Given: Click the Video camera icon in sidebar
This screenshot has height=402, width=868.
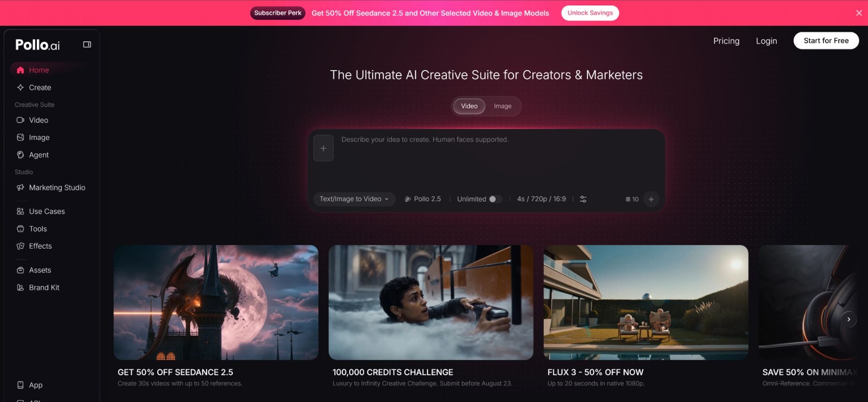Looking at the screenshot, I should [x=20, y=120].
